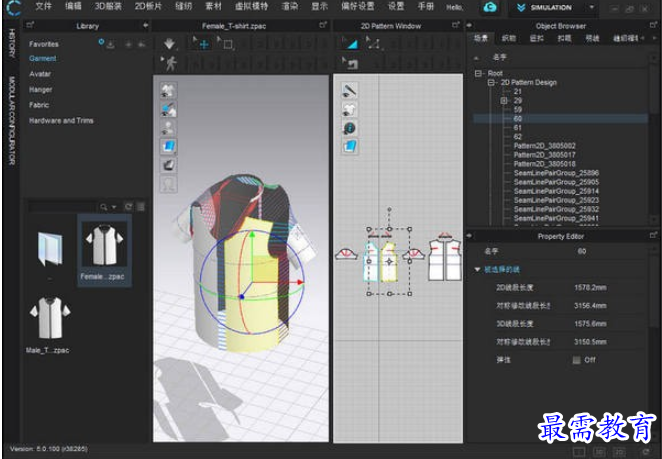This screenshot has width=662, height=459.
Task: Undock the Object Browser panel
Action: 654,26
